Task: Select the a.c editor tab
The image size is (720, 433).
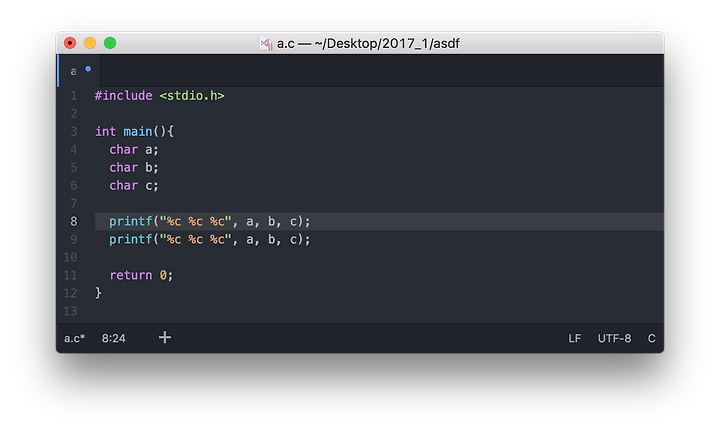Action: coord(79,71)
